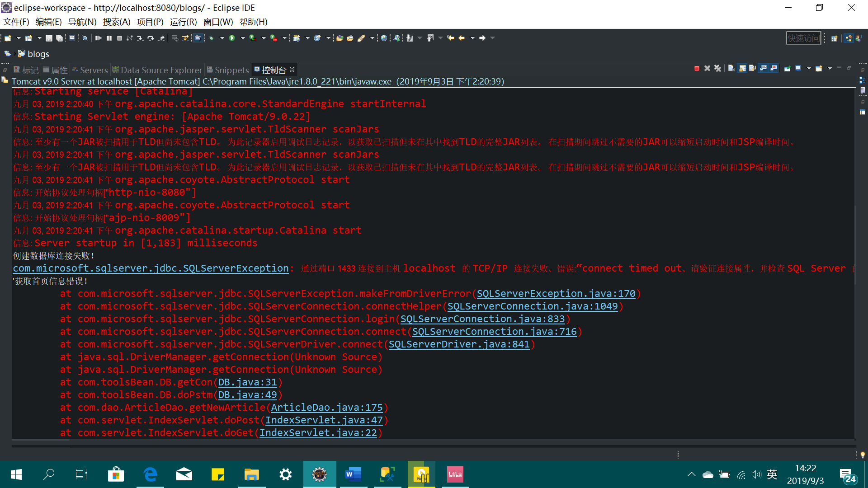Click the console vertical scrollbar
The image size is (868, 488).
coord(856,244)
